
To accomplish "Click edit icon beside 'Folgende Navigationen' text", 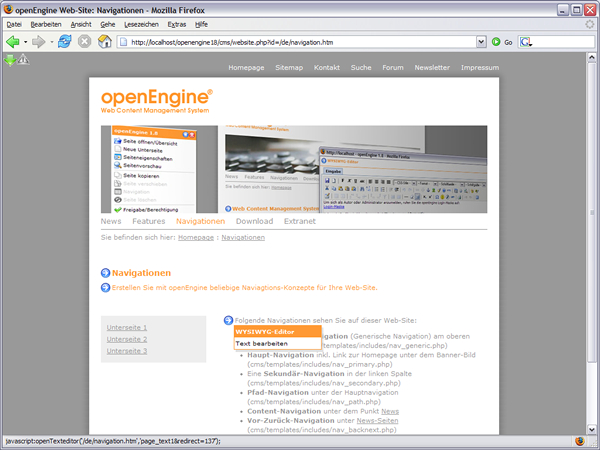I will coord(228,320).
